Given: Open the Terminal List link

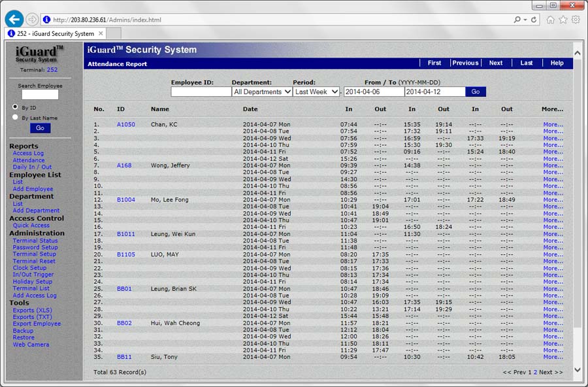Looking at the screenshot, I should pos(31,288).
